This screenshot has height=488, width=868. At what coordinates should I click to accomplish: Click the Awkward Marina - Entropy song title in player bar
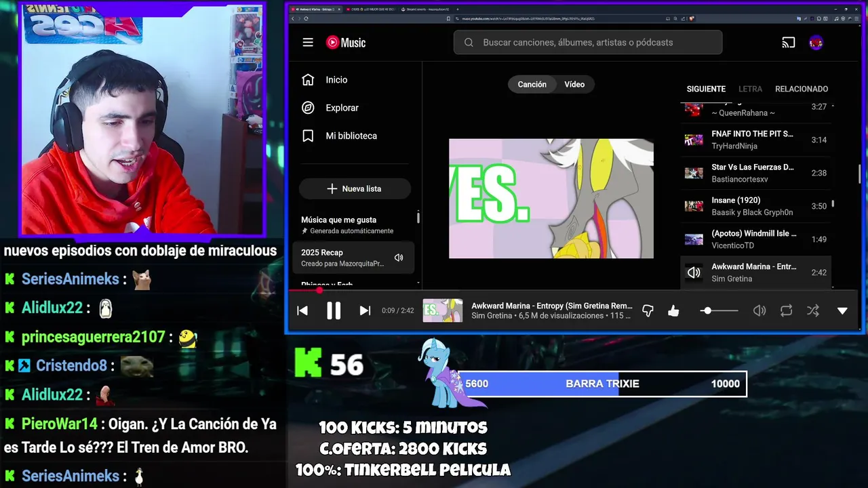552,306
